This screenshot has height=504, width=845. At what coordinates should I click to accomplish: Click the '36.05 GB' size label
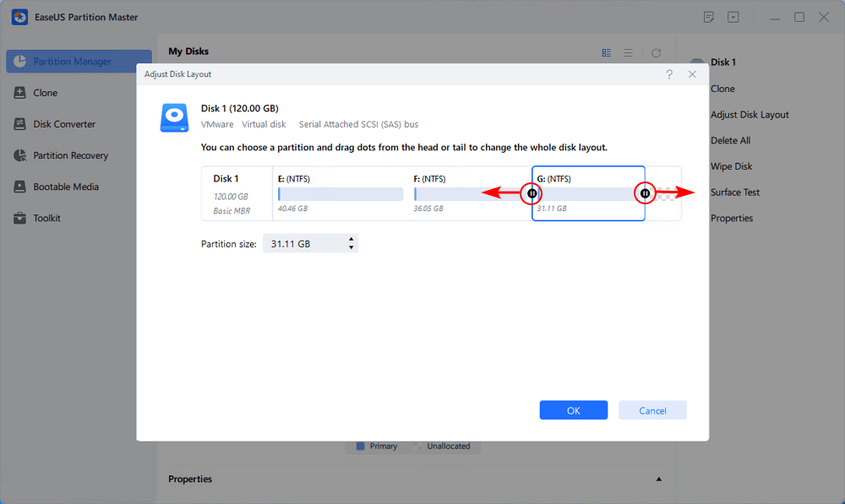pyautogui.click(x=428, y=209)
